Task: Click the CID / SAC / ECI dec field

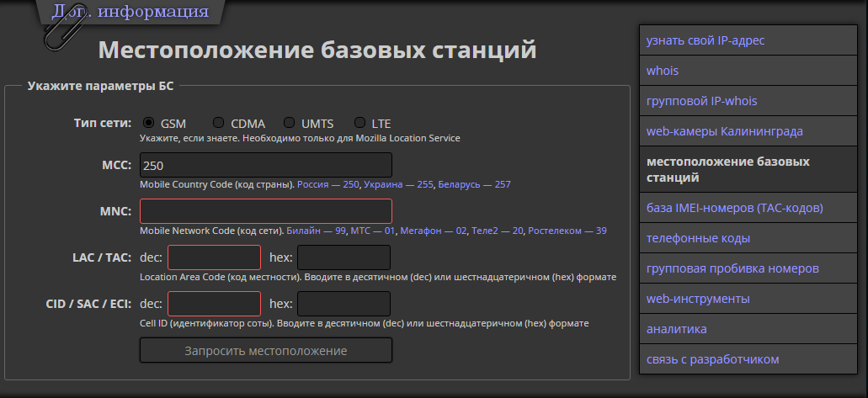Action: 215,303
